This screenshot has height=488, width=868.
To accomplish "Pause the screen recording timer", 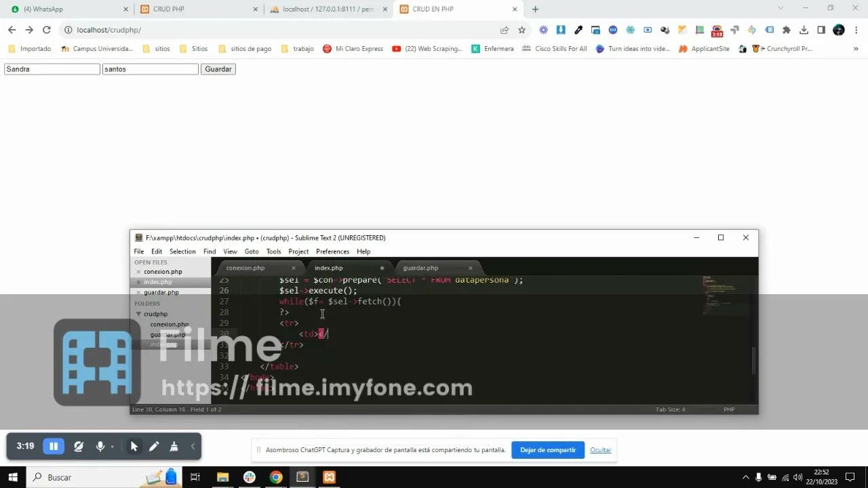I will pyautogui.click(x=54, y=446).
